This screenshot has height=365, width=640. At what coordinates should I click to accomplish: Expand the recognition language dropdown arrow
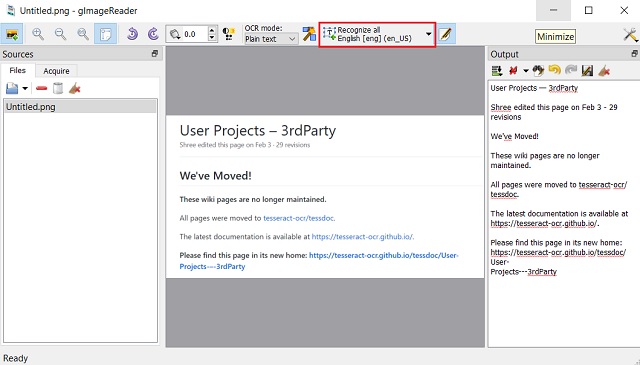[x=428, y=34]
